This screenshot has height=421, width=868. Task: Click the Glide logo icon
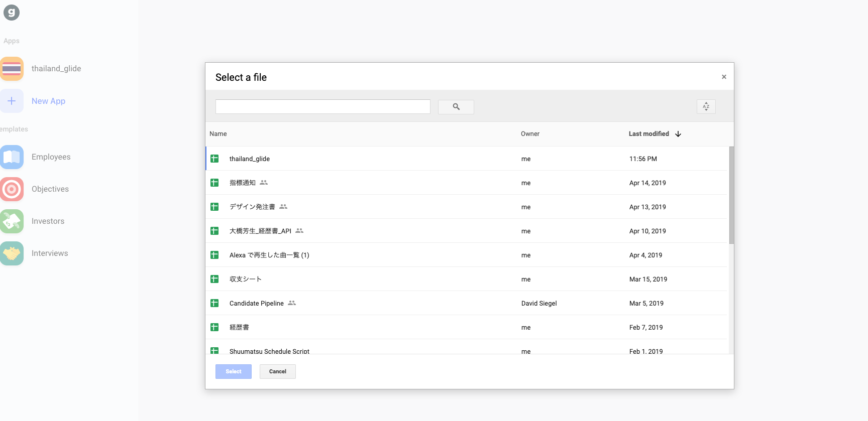(x=12, y=13)
